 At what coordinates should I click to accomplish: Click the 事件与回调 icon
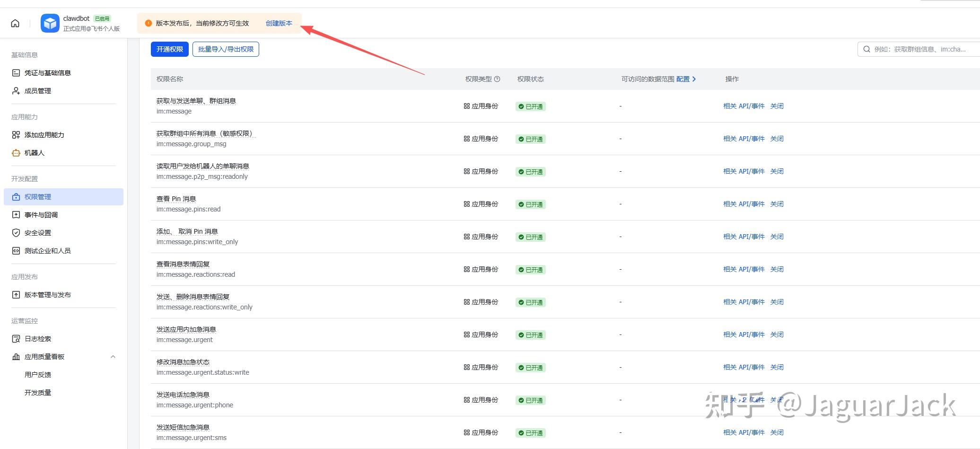pyautogui.click(x=16, y=215)
